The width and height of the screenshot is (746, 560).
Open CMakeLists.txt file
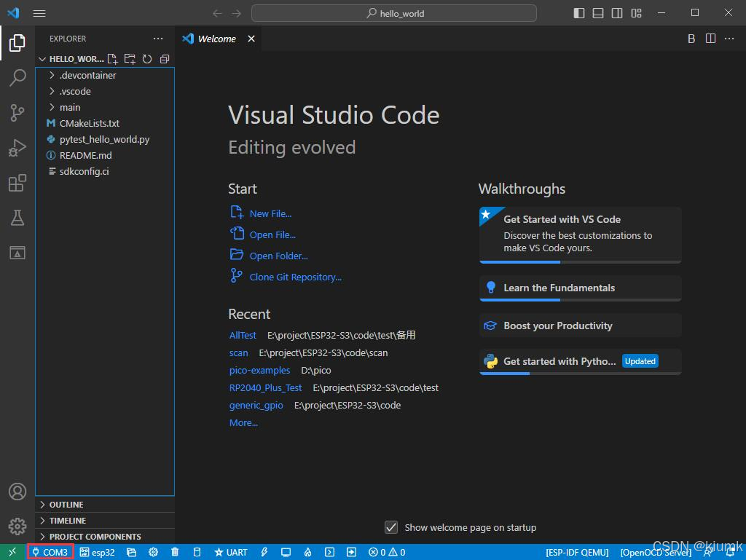(x=105, y=123)
